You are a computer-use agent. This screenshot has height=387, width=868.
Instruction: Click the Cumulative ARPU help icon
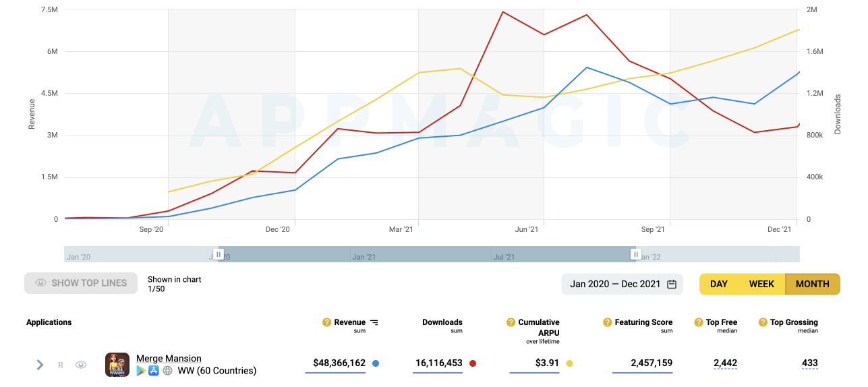pos(511,322)
